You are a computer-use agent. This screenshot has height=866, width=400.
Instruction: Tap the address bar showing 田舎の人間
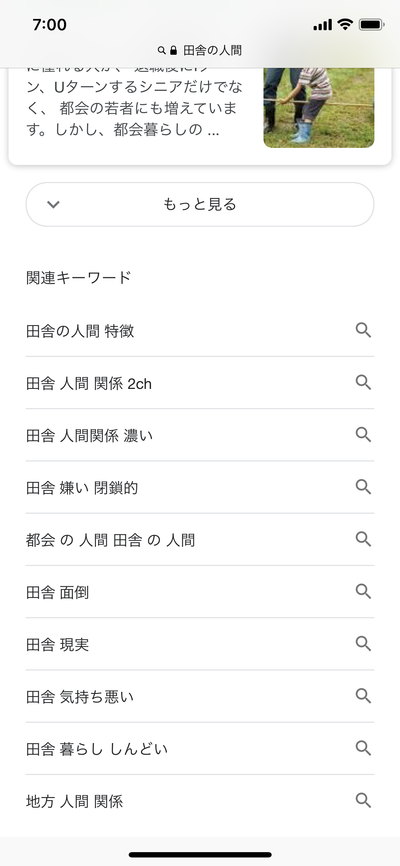tap(200, 51)
